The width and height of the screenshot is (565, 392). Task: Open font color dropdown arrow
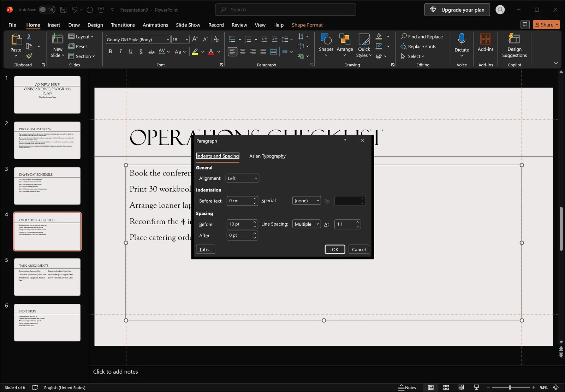click(219, 52)
